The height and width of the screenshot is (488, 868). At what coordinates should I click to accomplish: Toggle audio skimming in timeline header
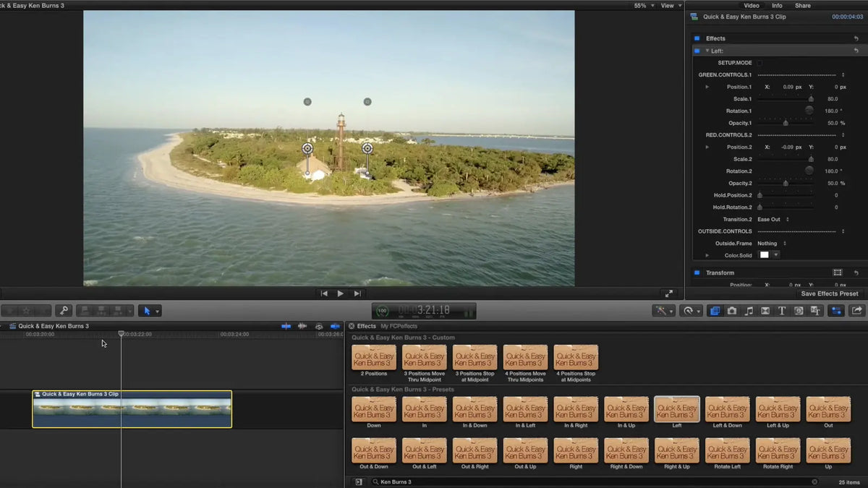[x=302, y=326]
